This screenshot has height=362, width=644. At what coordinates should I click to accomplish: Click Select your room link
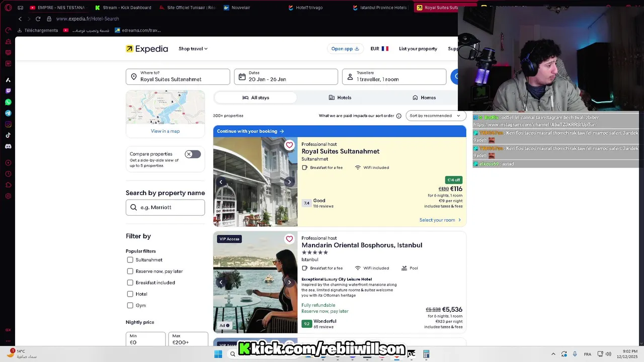click(x=440, y=220)
